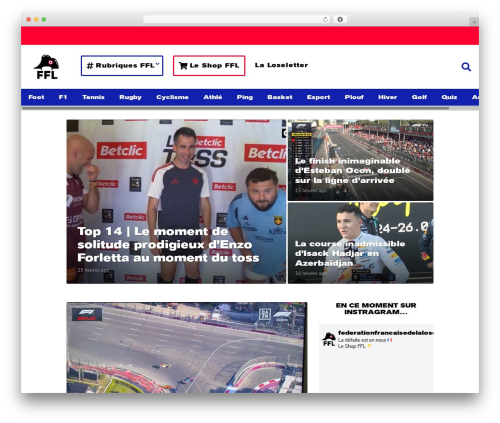
Task: Click the browser new tab plus button
Action: point(474,22)
